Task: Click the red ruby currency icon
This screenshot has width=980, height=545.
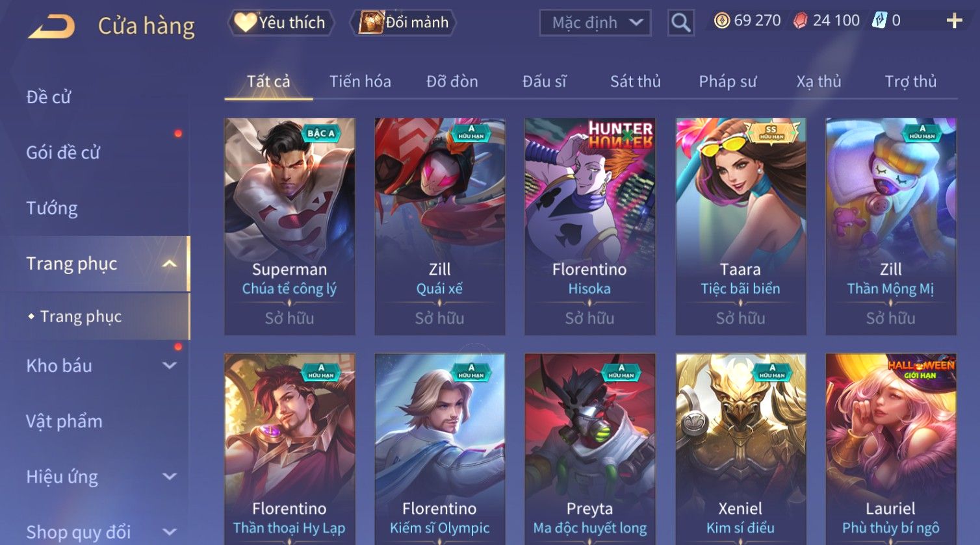Action: (801, 21)
